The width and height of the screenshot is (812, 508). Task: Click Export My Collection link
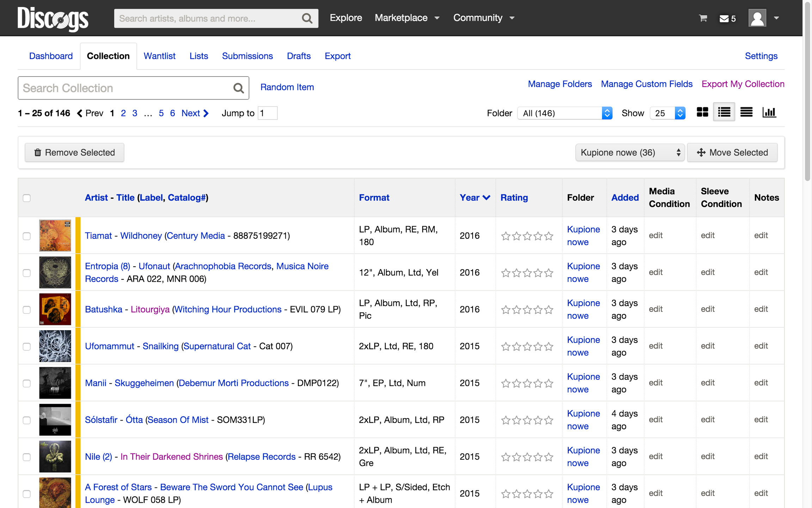tap(743, 84)
